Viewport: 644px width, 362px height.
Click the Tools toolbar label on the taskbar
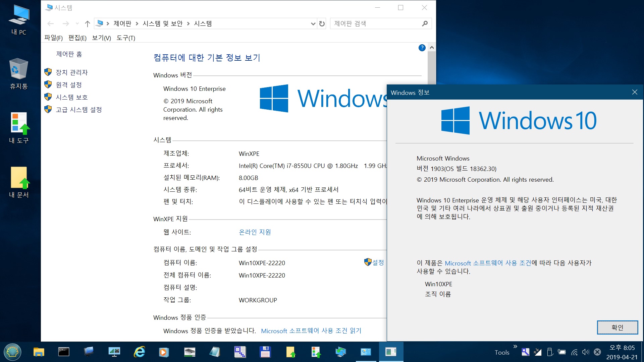(502, 352)
